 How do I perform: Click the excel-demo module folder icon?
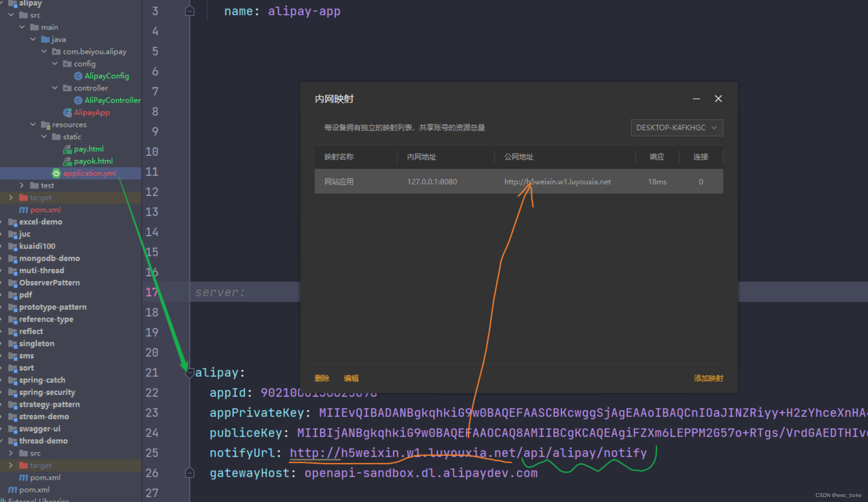13,222
